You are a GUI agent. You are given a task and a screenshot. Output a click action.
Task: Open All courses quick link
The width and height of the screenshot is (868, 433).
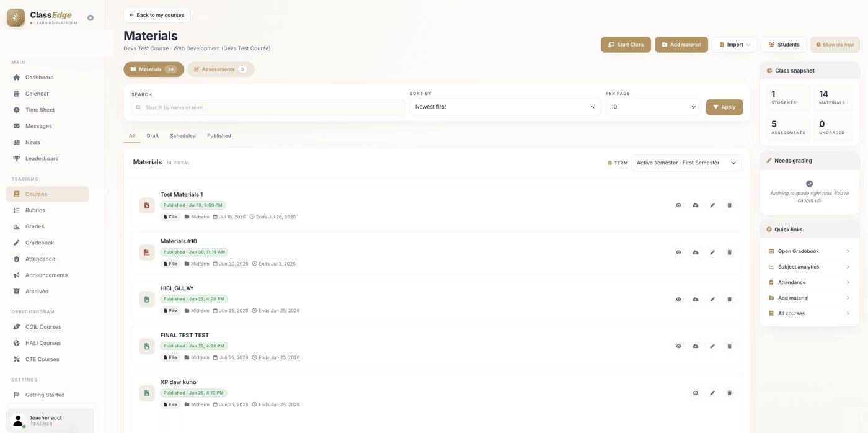[809, 313]
